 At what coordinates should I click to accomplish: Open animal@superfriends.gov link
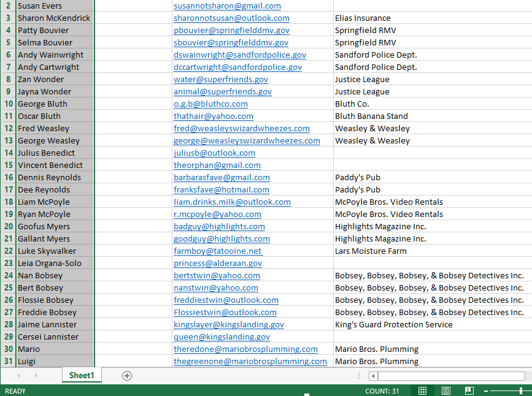[223, 91]
